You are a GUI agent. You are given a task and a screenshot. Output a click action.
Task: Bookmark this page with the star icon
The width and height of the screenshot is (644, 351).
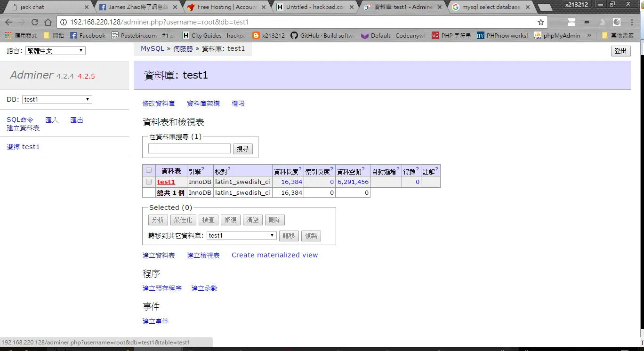541,22
